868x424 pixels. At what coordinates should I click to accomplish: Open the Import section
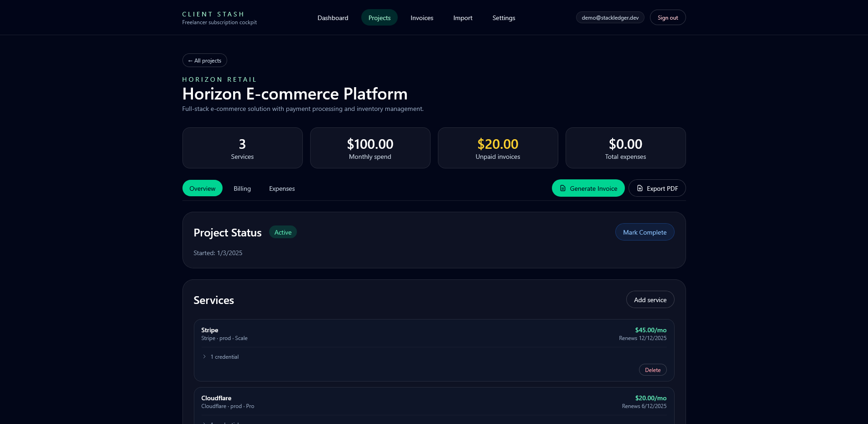(x=463, y=18)
